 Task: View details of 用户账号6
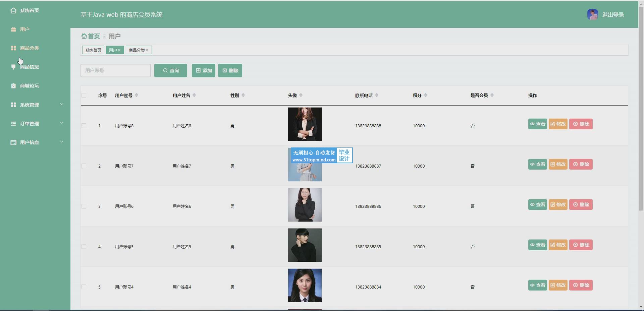[538, 204]
